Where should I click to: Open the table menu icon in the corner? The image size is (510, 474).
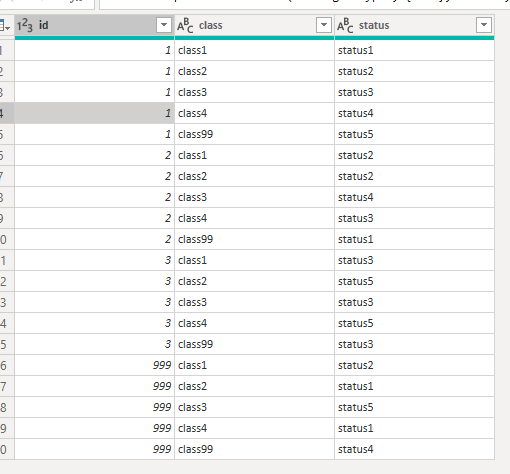pos(5,25)
